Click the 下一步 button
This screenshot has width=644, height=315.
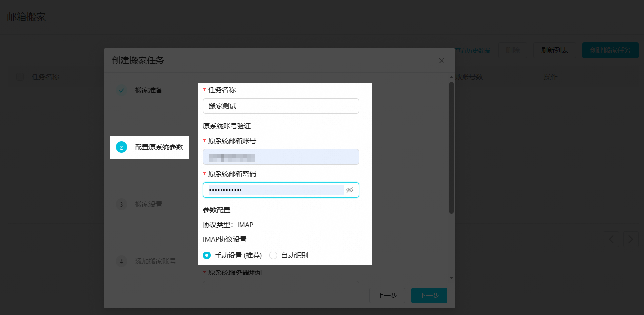(429, 295)
